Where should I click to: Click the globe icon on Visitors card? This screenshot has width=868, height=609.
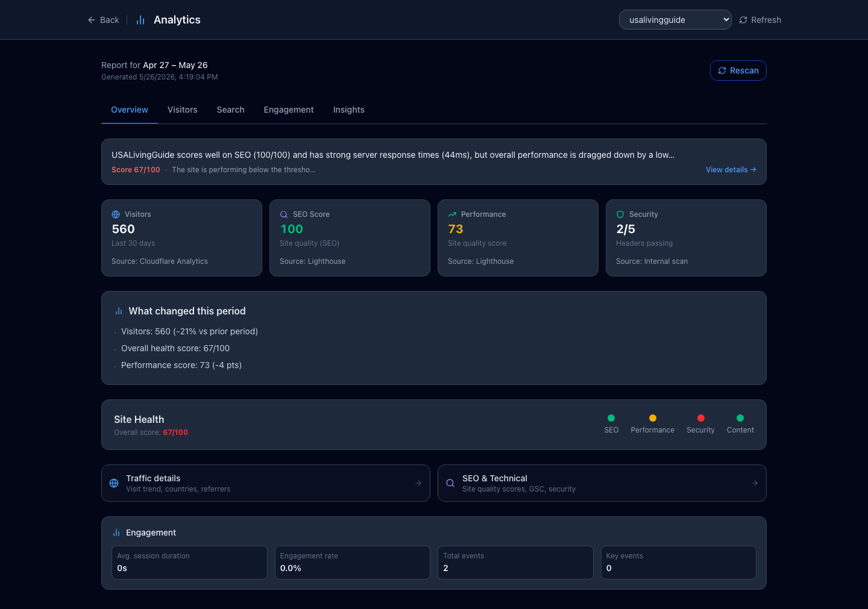pos(116,214)
